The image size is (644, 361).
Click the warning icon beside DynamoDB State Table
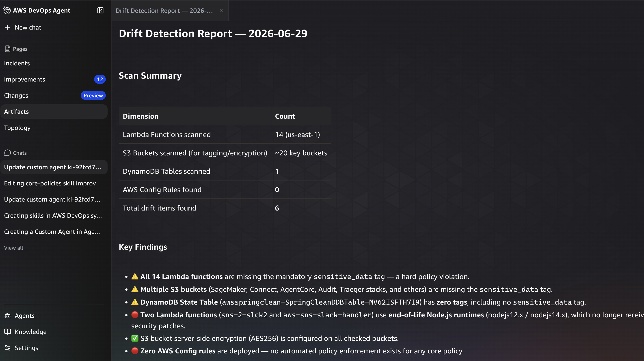(x=135, y=302)
